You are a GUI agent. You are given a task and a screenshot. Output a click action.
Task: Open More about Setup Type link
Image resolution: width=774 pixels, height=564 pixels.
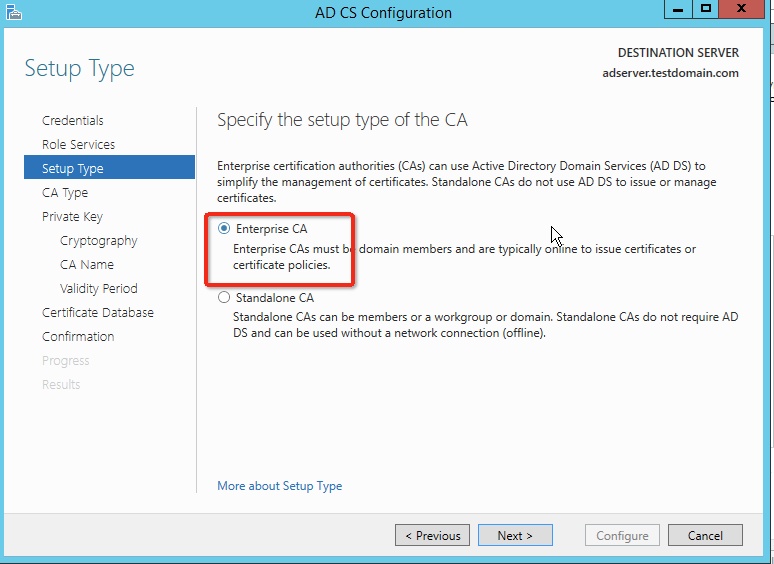280,486
